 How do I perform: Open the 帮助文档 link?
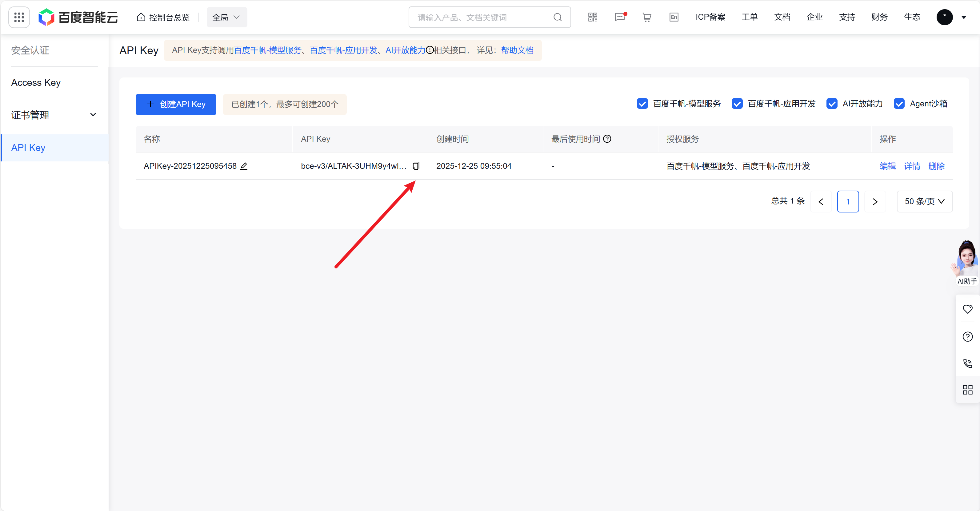[517, 50]
